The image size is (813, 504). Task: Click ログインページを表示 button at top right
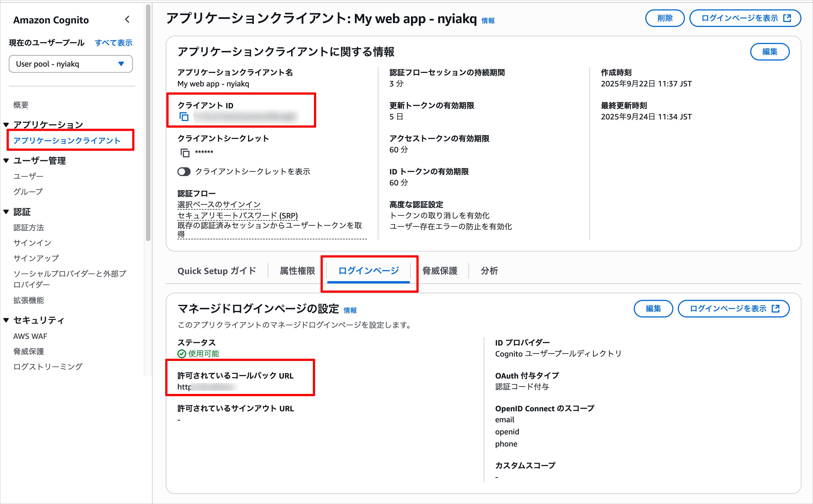click(x=745, y=18)
